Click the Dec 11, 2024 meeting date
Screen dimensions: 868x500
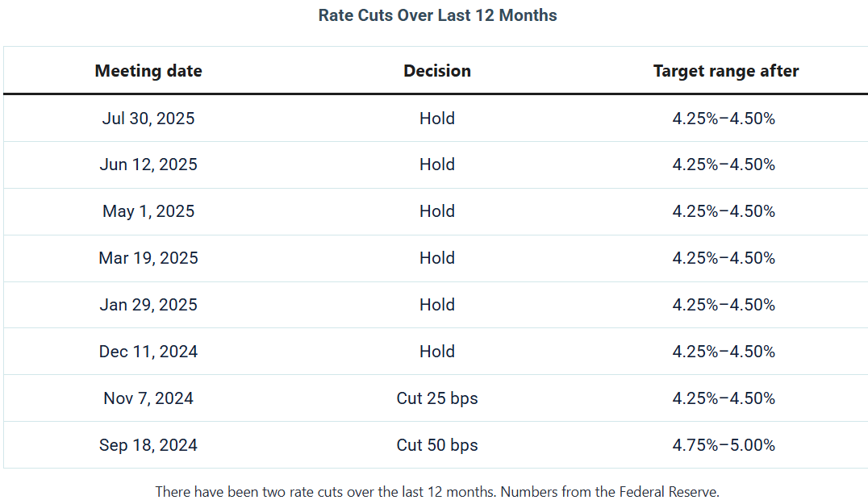pyautogui.click(x=148, y=352)
